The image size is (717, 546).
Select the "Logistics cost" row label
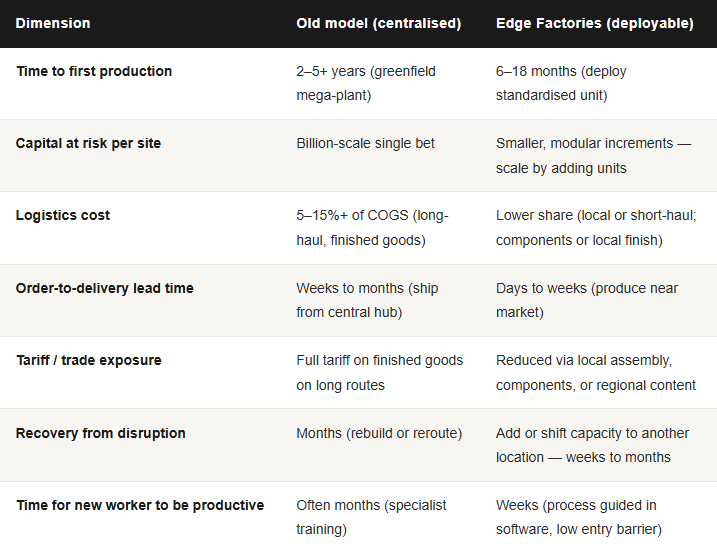click(63, 215)
